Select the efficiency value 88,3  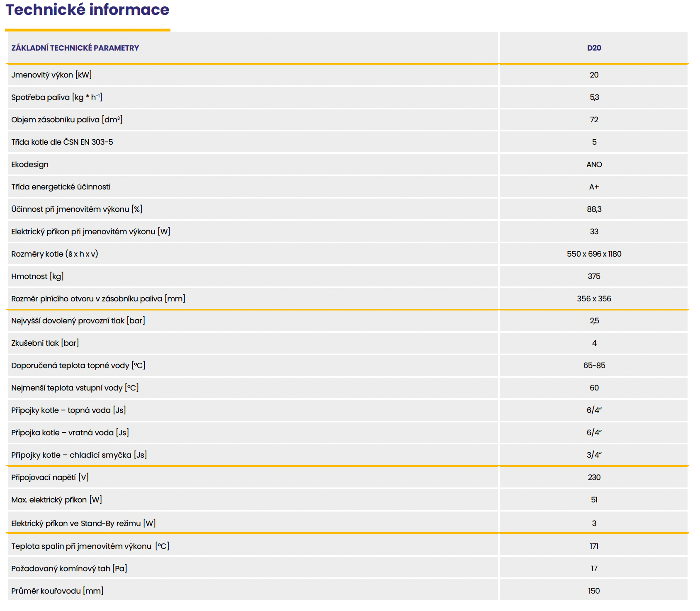pyautogui.click(x=594, y=209)
